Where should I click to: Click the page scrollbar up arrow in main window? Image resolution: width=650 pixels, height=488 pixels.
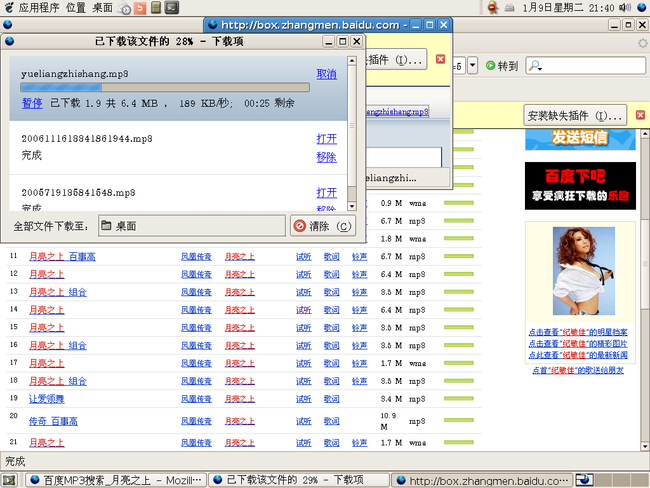click(x=645, y=134)
